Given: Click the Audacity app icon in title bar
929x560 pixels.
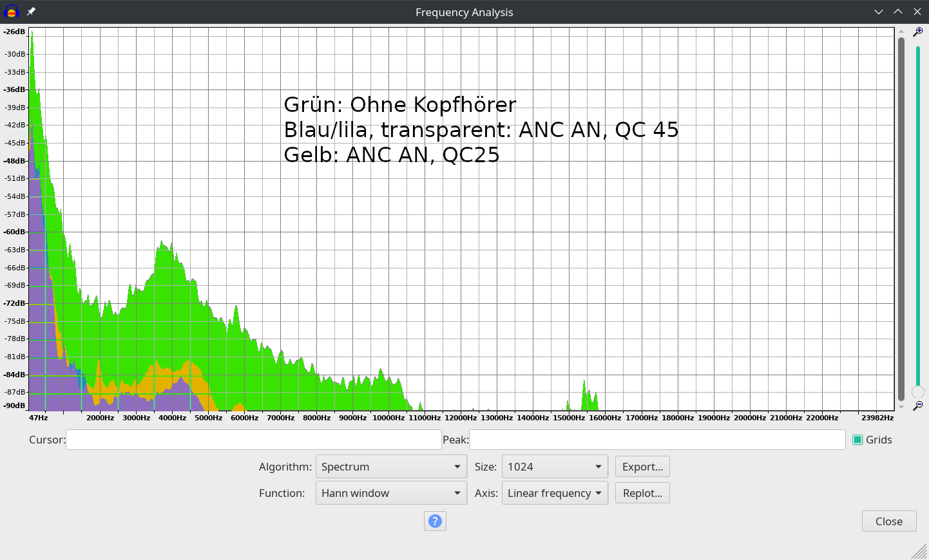Looking at the screenshot, I should coord(12,12).
